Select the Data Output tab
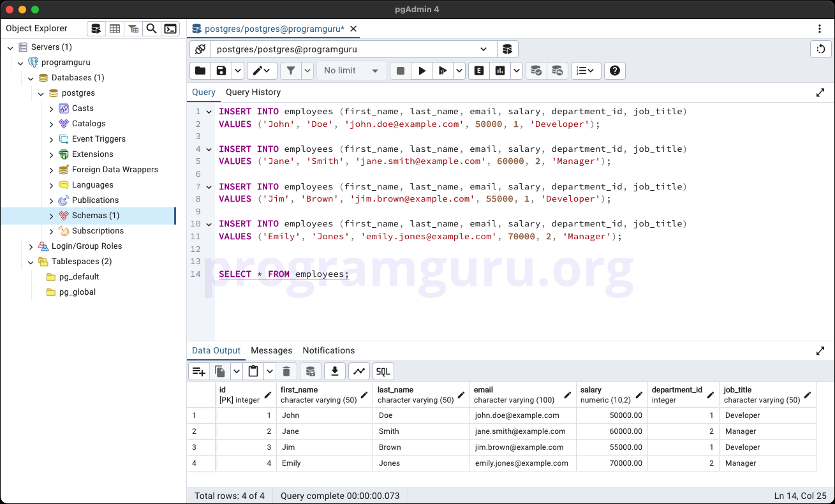This screenshot has height=504, width=835. (216, 350)
